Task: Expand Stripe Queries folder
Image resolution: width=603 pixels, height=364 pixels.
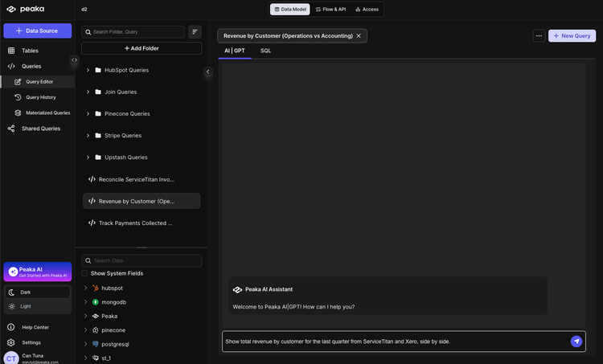Action: click(x=88, y=135)
